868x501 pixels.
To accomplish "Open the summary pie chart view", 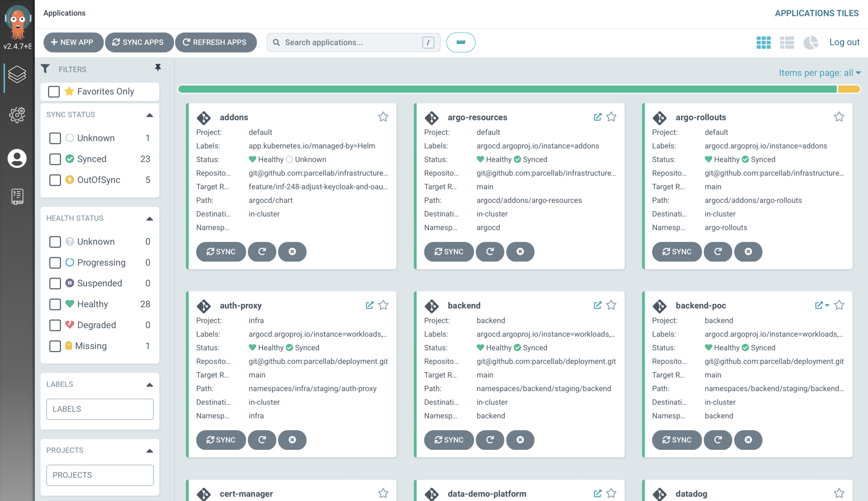I will 811,42.
